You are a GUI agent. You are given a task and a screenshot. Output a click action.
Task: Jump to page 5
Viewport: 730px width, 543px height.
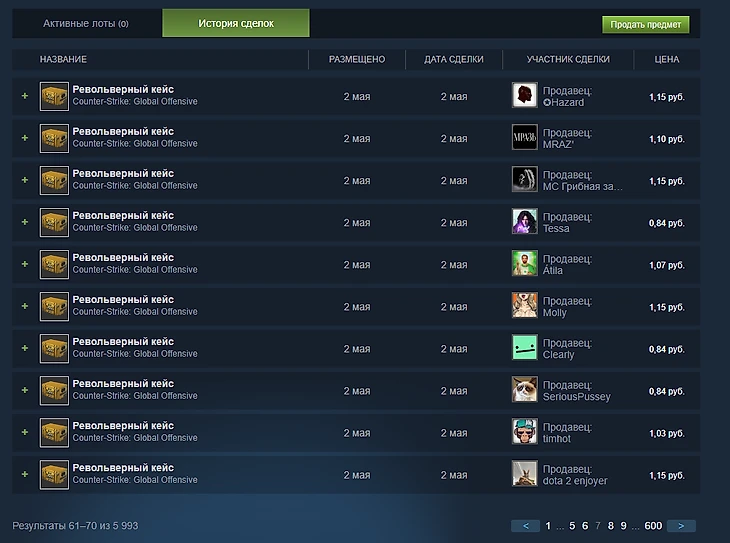click(572, 526)
